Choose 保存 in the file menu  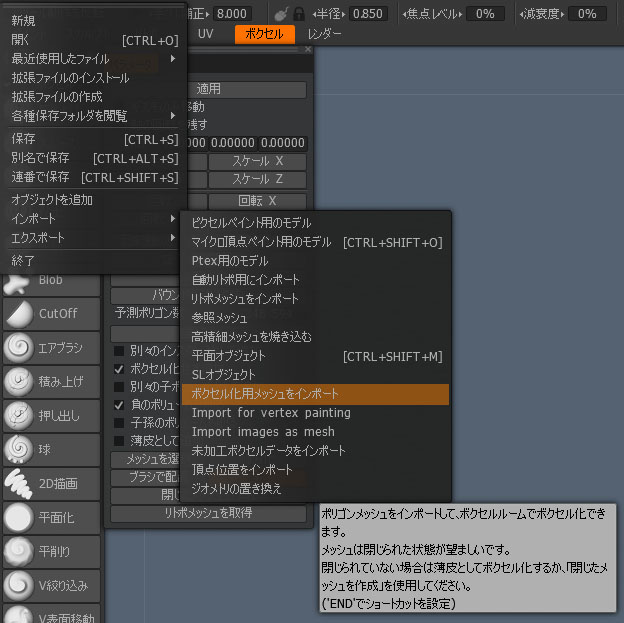(x=94, y=139)
